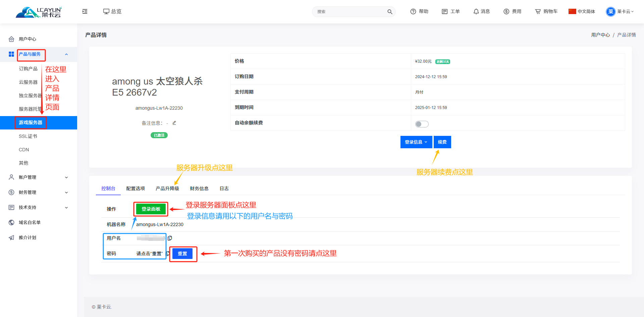Expand the 技术支持 chevron
The width and height of the screenshot is (644, 317).
pyautogui.click(x=66, y=208)
